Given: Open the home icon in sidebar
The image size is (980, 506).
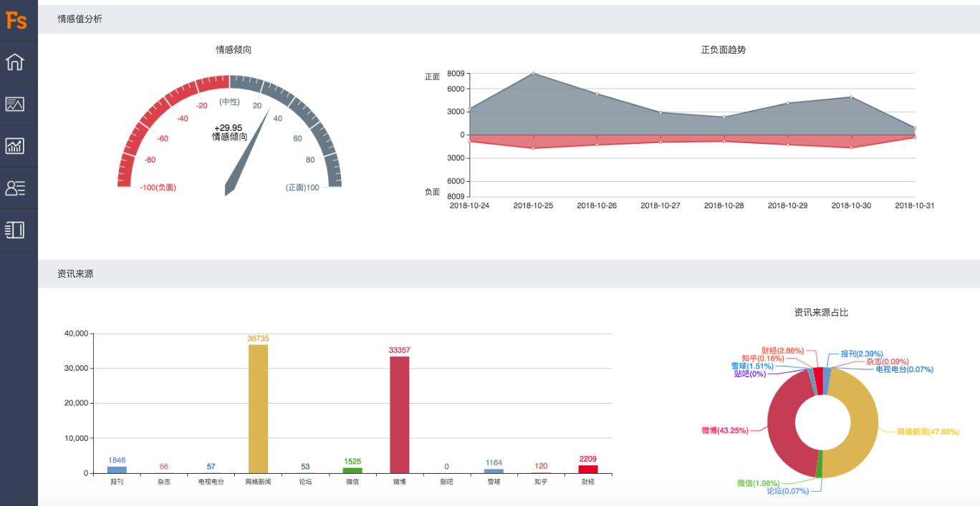Looking at the screenshot, I should pos(15,62).
